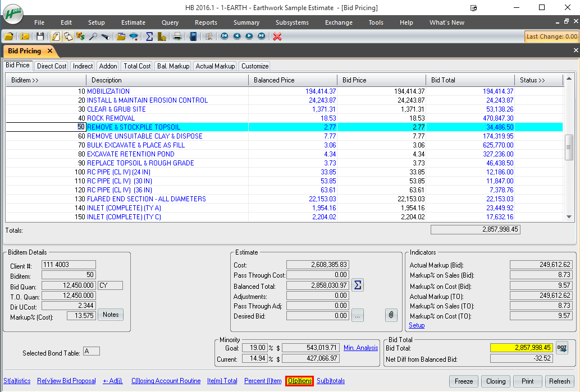Click the yellow Bid Total field

pos(522,348)
